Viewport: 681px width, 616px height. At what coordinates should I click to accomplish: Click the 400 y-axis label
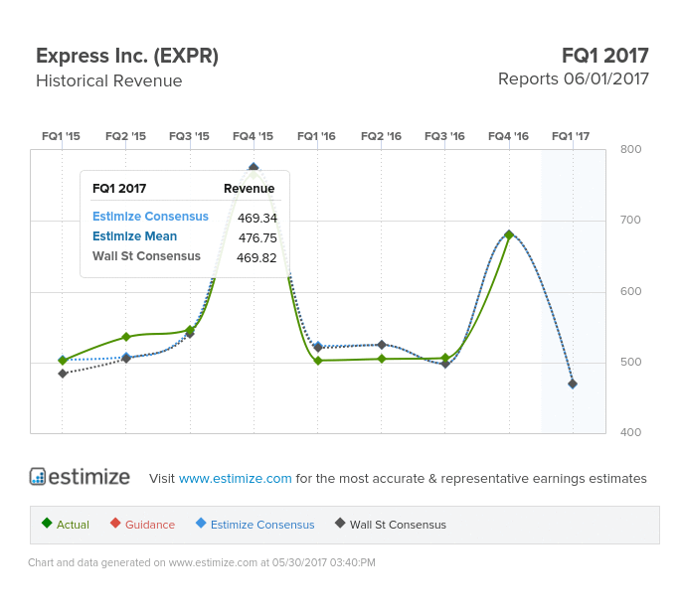pyautogui.click(x=630, y=432)
